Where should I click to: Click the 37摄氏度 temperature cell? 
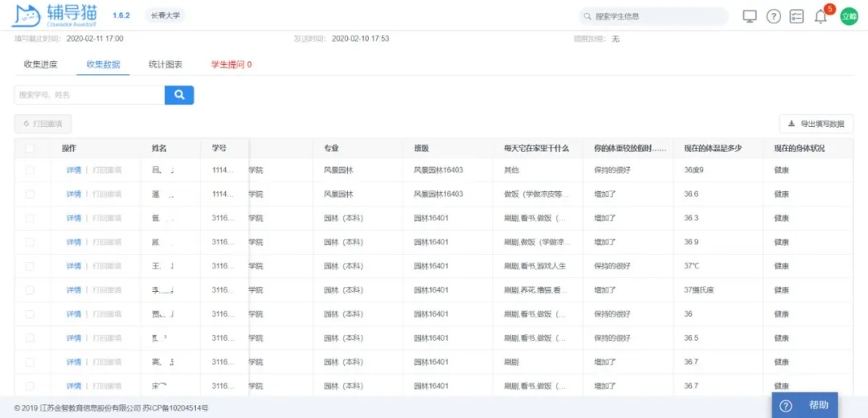(698, 290)
